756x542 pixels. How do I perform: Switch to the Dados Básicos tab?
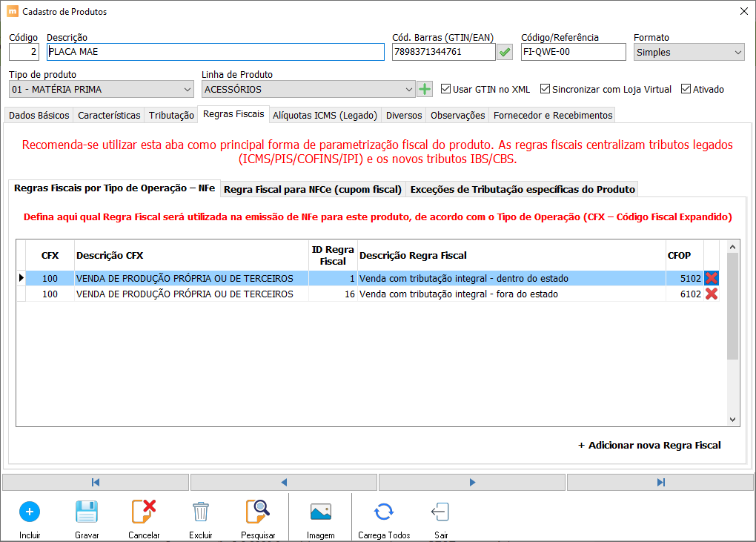39,115
